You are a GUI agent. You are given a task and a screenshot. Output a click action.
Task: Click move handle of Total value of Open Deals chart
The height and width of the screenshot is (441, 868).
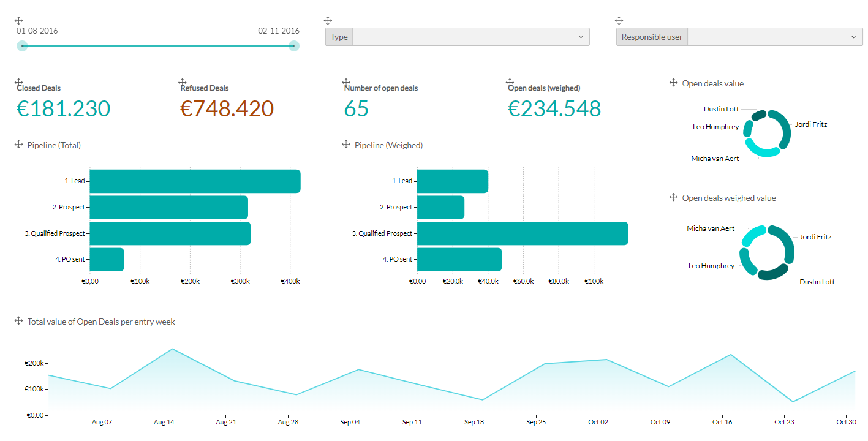(x=18, y=321)
